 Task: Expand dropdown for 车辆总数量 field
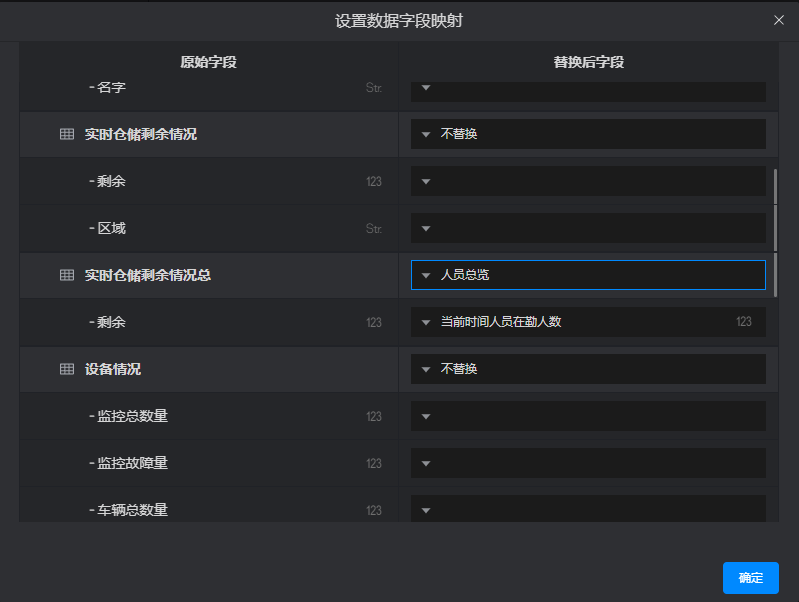pos(588,509)
